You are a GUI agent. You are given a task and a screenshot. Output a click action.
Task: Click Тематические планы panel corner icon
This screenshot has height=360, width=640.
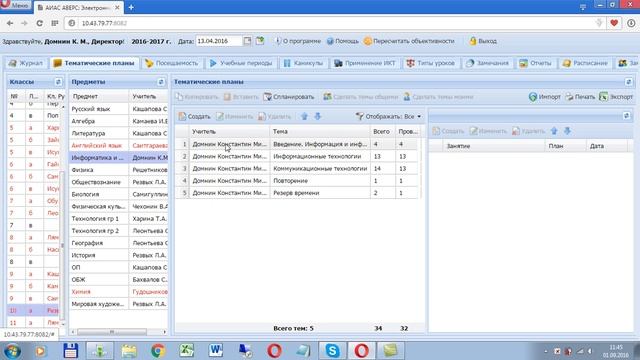tap(629, 82)
